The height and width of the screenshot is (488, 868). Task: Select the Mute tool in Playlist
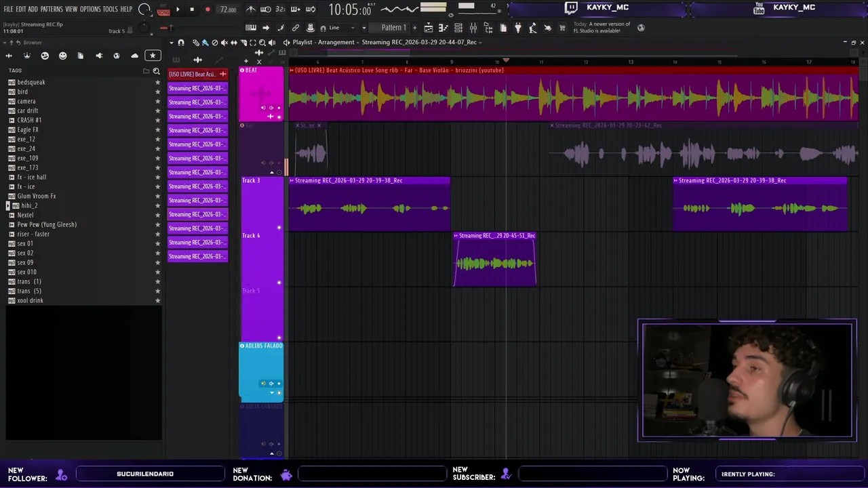click(224, 43)
